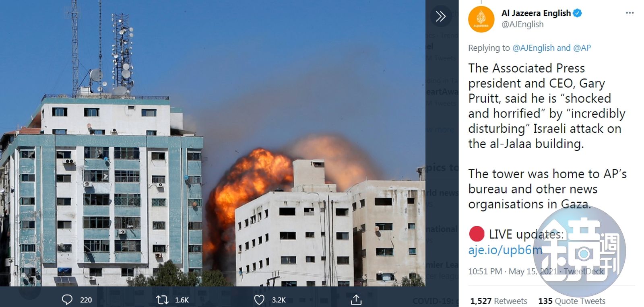644x307 pixels.
Task: Click the building explosion photo
Action: [213, 143]
